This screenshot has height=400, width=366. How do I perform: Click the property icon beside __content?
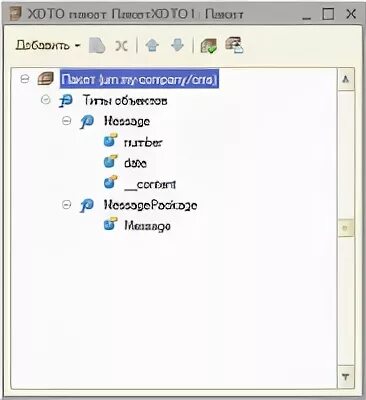(x=111, y=182)
